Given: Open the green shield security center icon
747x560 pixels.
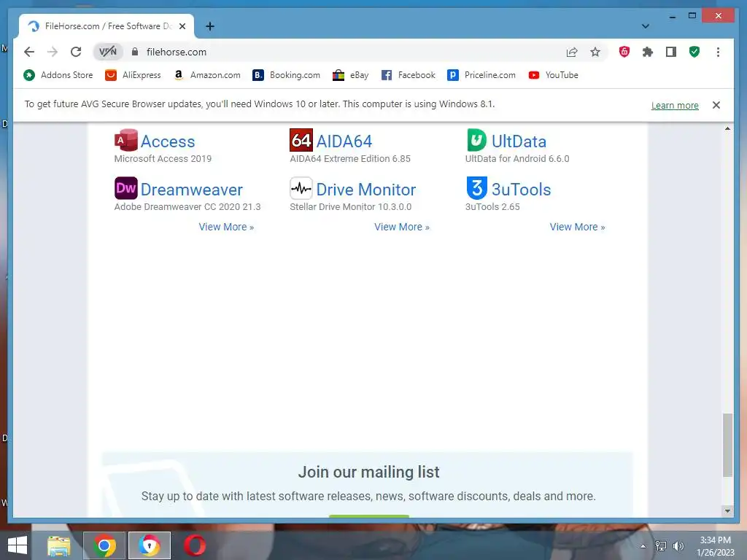Looking at the screenshot, I should [x=694, y=52].
